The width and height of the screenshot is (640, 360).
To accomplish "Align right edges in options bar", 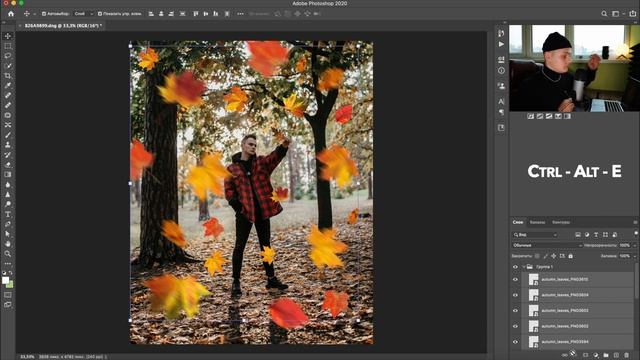I will point(171,14).
